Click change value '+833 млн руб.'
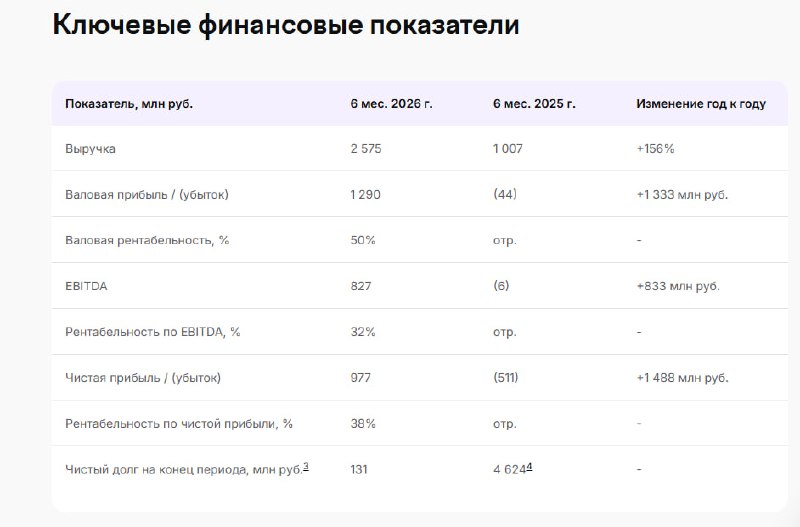This screenshot has height=527, width=800. (678, 286)
